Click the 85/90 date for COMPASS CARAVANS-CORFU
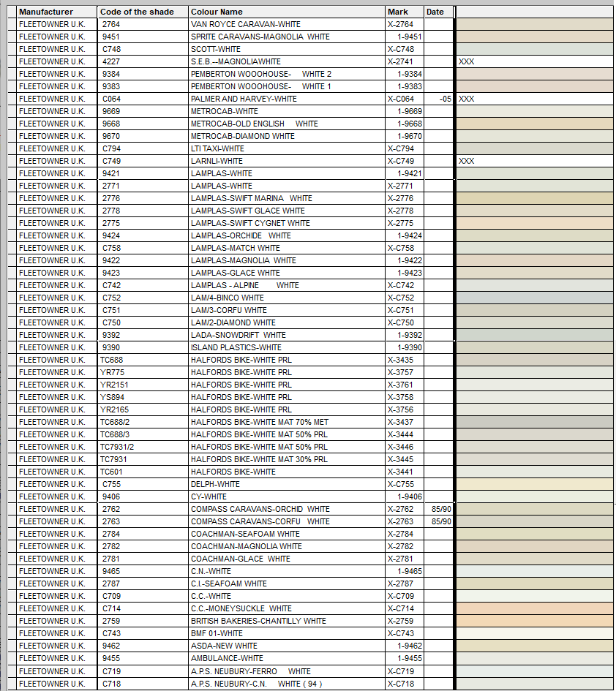 click(441, 521)
